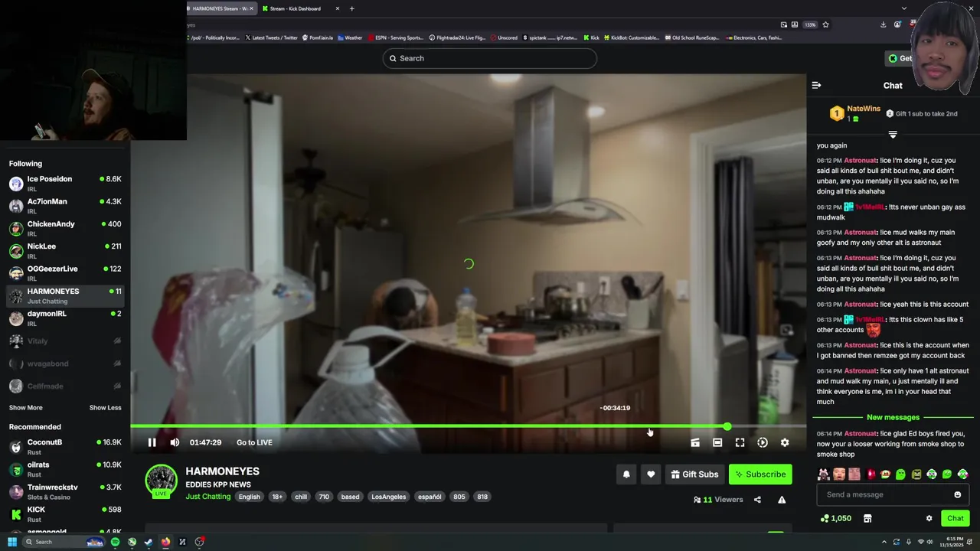Click browser downloads icon
Image resolution: width=980 pixels, height=551 pixels.
pos(884,24)
